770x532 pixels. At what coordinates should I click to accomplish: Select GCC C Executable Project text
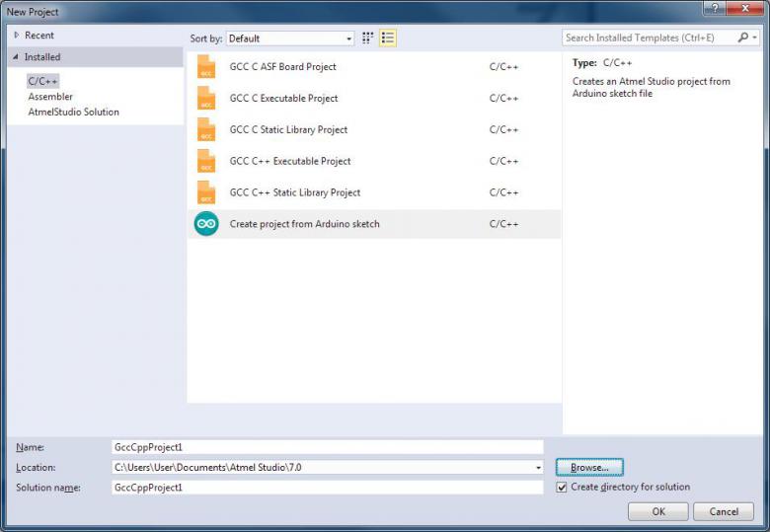[x=284, y=98]
